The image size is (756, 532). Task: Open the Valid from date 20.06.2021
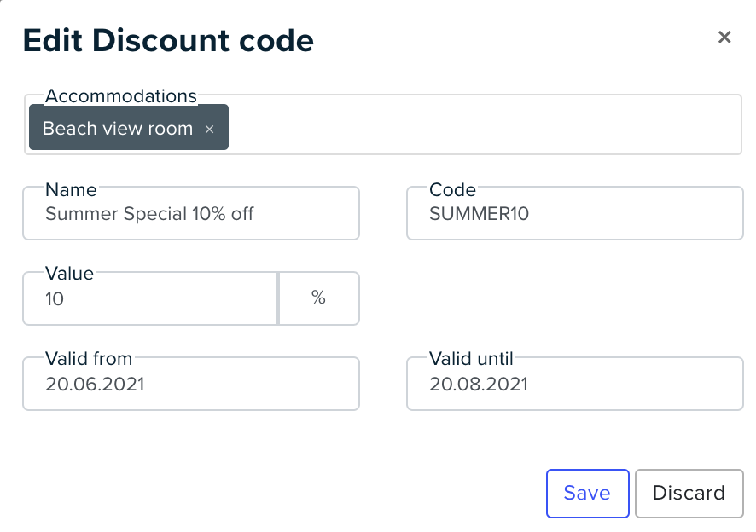coord(191,384)
